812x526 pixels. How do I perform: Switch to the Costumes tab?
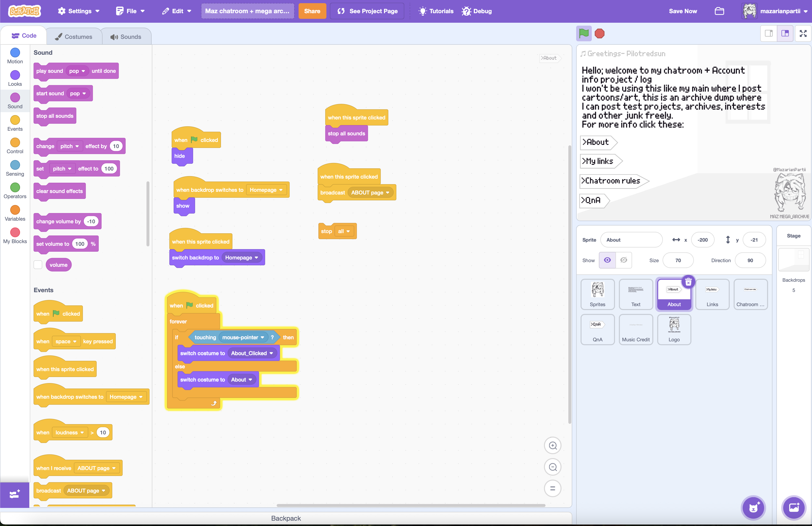pyautogui.click(x=74, y=36)
